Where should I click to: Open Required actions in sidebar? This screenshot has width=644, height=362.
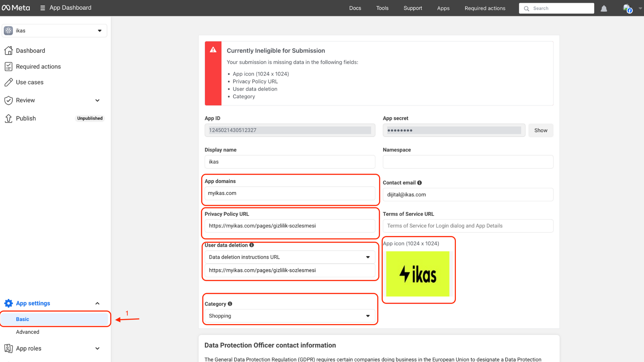click(38, 66)
